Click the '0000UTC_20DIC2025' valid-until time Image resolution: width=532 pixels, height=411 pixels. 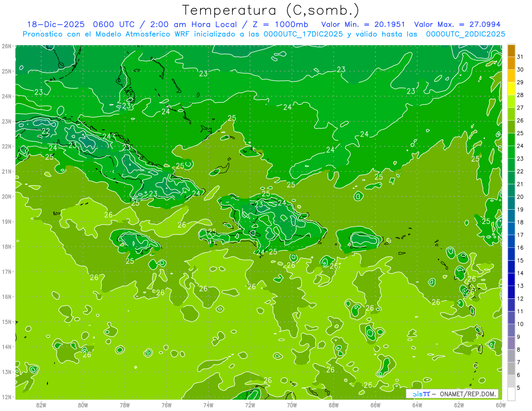click(x=465, y=34)
